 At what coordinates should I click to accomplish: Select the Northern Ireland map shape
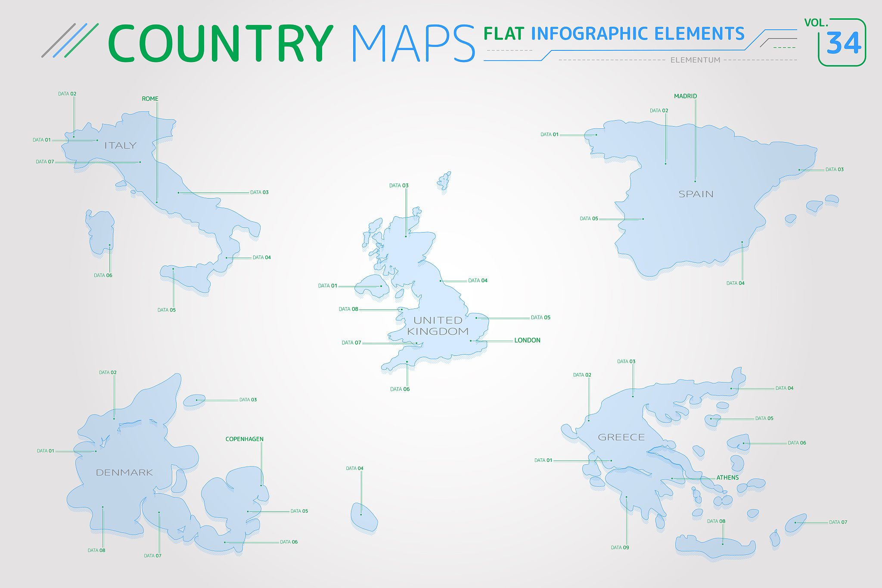click(x=373, y=286)
